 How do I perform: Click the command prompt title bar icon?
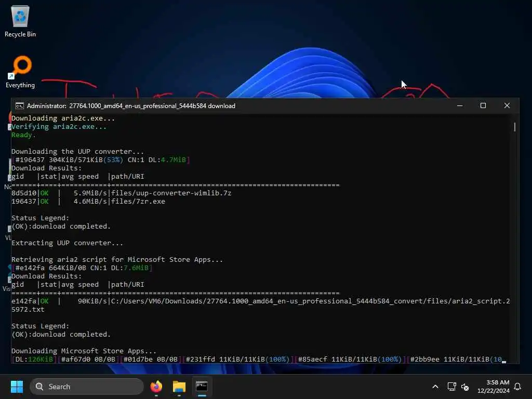coord(20,106)
